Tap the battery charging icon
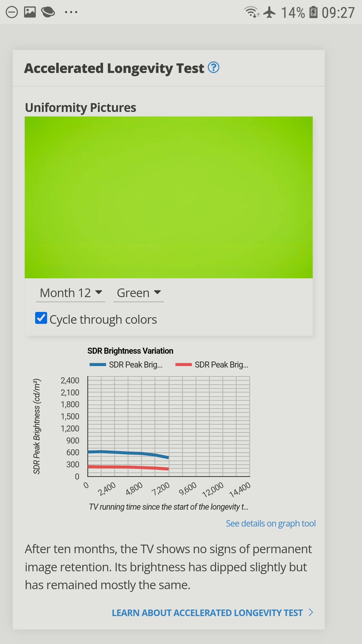Image resolution: width=362 pixels, height=644 pixels. 313,12
